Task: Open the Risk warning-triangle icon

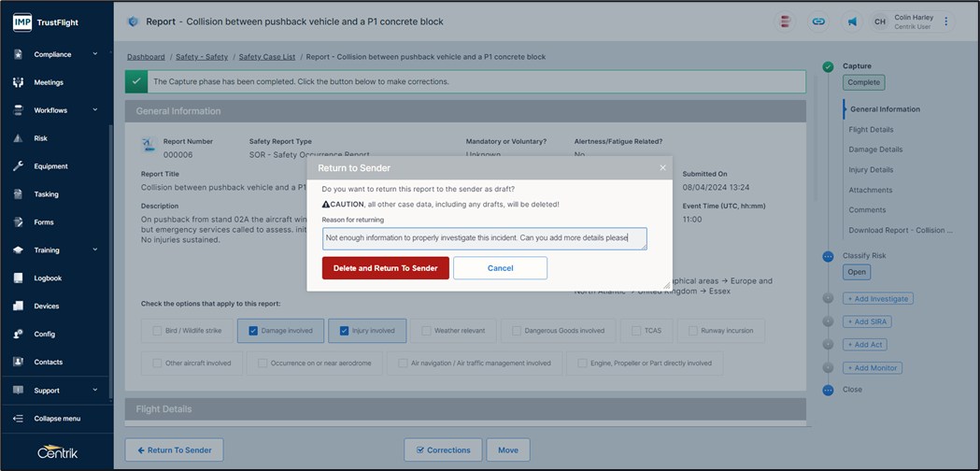Action: click(19, 138)
